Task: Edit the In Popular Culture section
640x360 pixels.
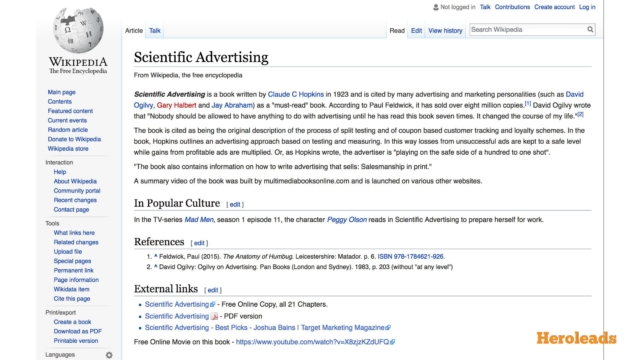Action: pos(235,204)
